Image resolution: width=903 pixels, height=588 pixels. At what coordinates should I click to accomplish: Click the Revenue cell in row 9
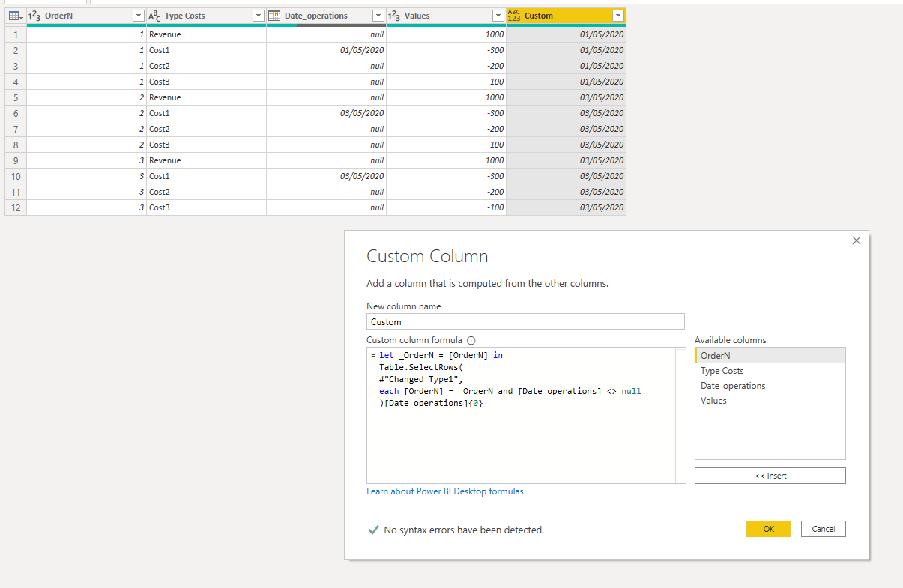206,160
